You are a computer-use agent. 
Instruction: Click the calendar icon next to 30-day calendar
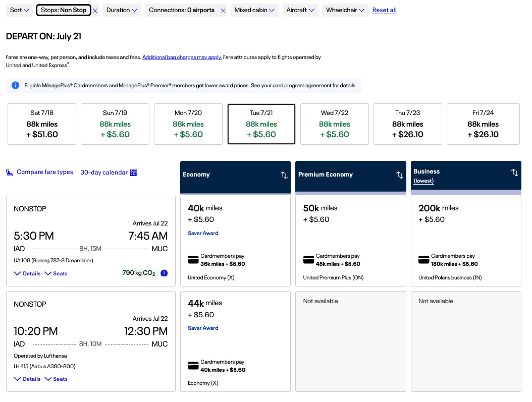(133, 173)
